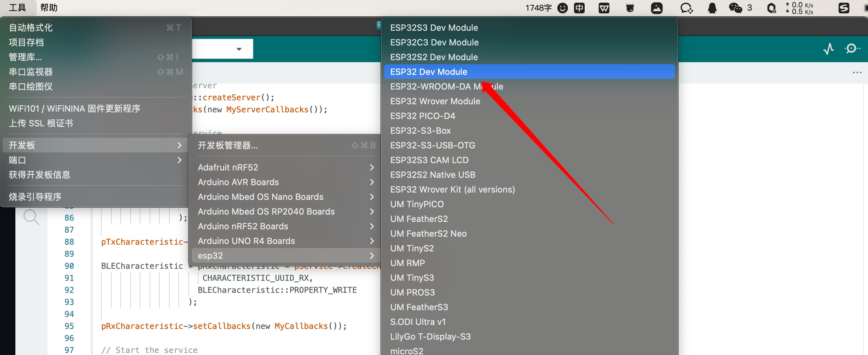The width and height of the screenshot is (868, 355).
Task: Open the 帮助 menu
Action: [49, 8]
